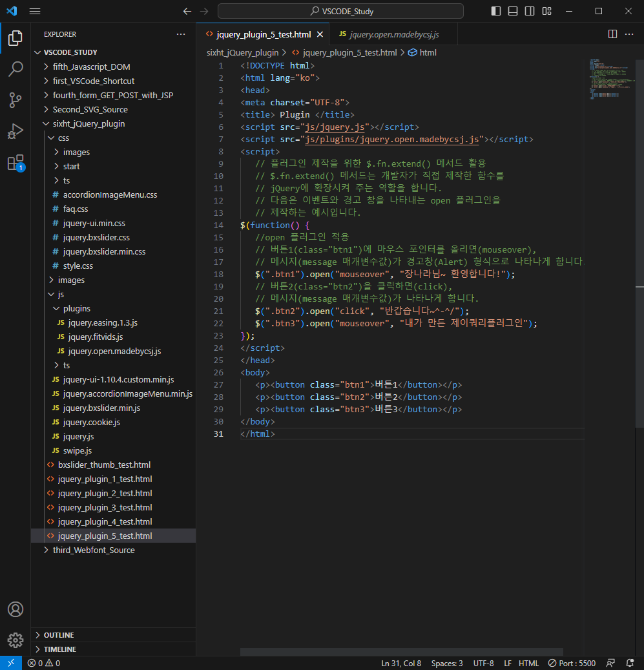Image resolution: width=644 pixels, height=670 pixels.
Task: Click the feedback/account icon in status bar
Action: pos(610,663)
